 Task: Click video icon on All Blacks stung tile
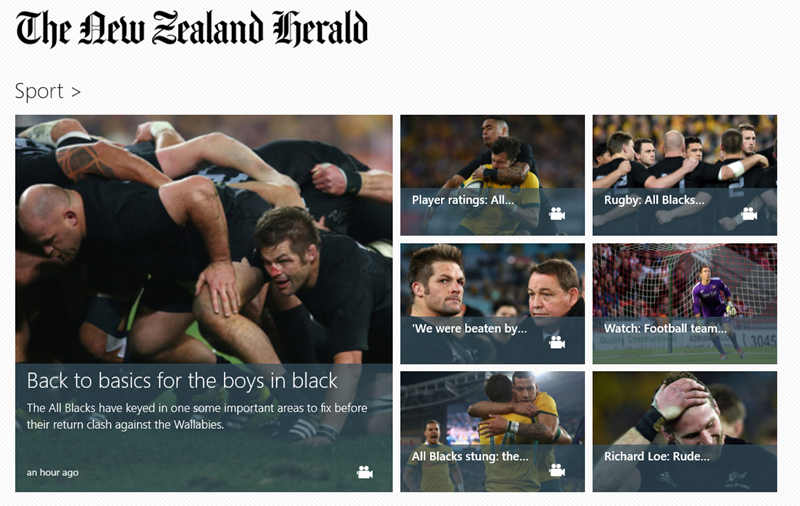pyautogui.click(x=557, y=471)
